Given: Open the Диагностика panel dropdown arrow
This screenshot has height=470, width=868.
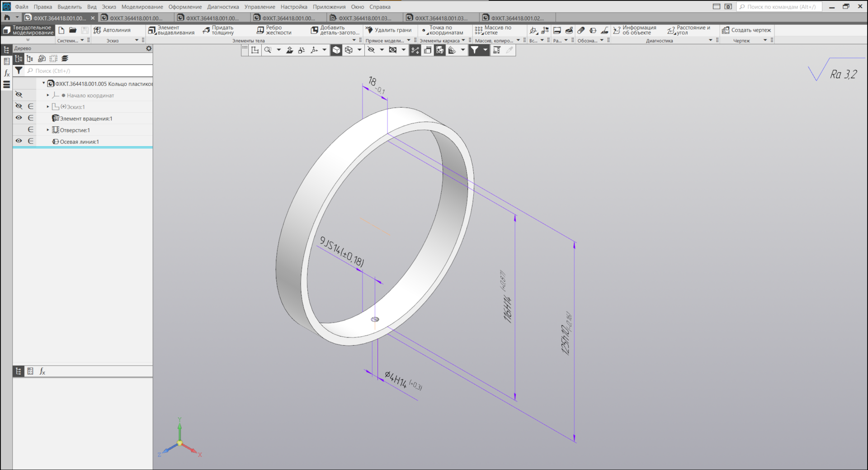Looking at the screenshot, I should pyautogui.click(x=710, y=40).
